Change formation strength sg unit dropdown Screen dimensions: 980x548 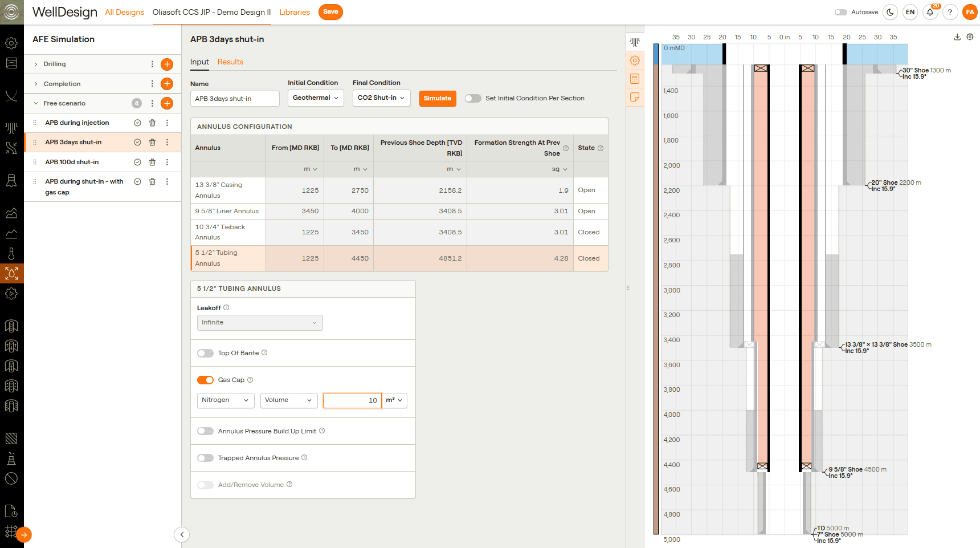click(560, 169)
